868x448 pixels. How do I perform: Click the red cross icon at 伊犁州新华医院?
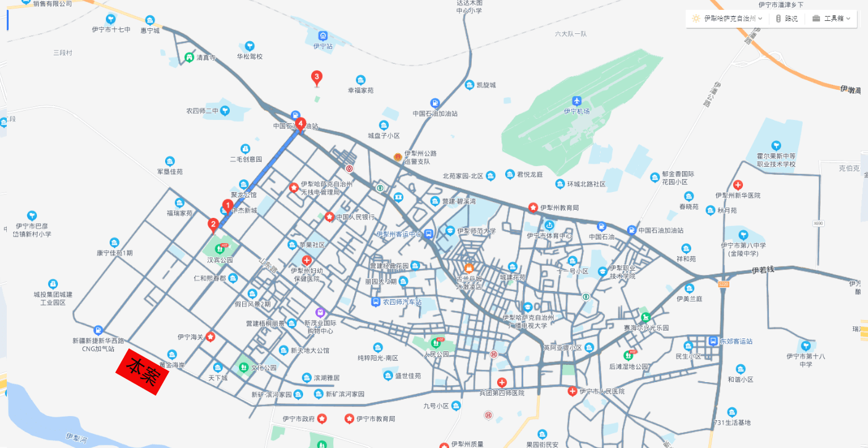[x=737, y=185]
